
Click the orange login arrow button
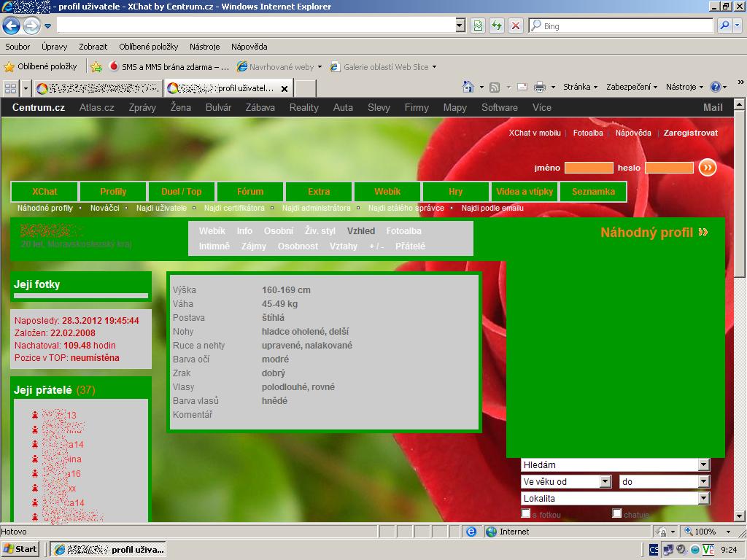pyautogui.click(x=707, y=168)
